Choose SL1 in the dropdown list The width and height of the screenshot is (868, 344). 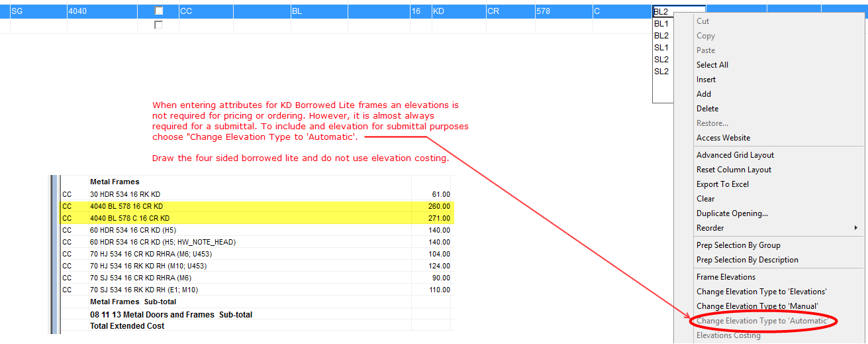[661, 48]
